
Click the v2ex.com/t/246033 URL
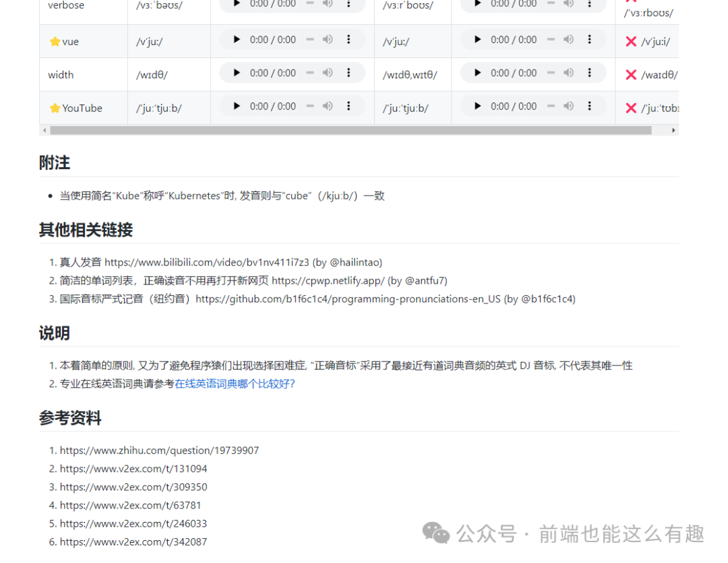point(133,523)
